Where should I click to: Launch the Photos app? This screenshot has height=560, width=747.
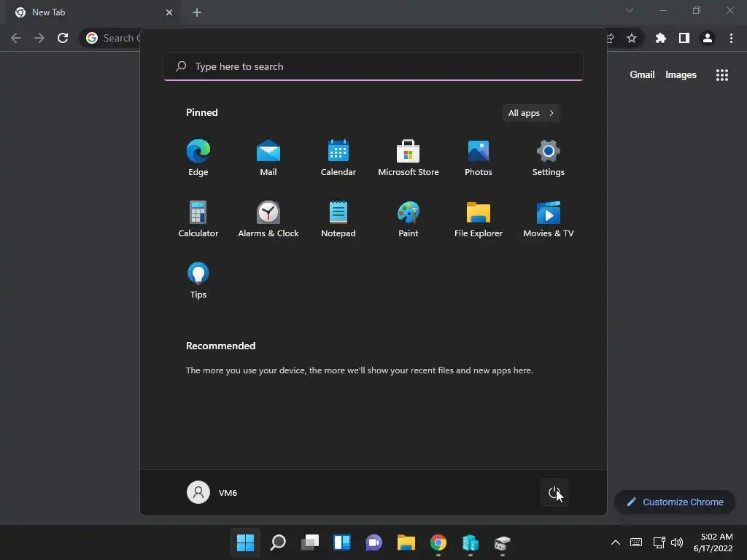pos(479,158)
